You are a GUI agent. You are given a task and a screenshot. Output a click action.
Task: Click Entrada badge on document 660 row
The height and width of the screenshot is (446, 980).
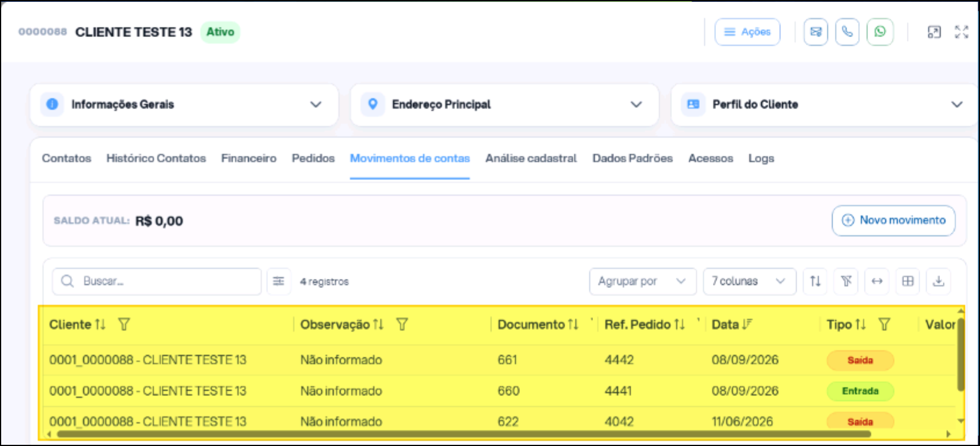click(860, 391)
